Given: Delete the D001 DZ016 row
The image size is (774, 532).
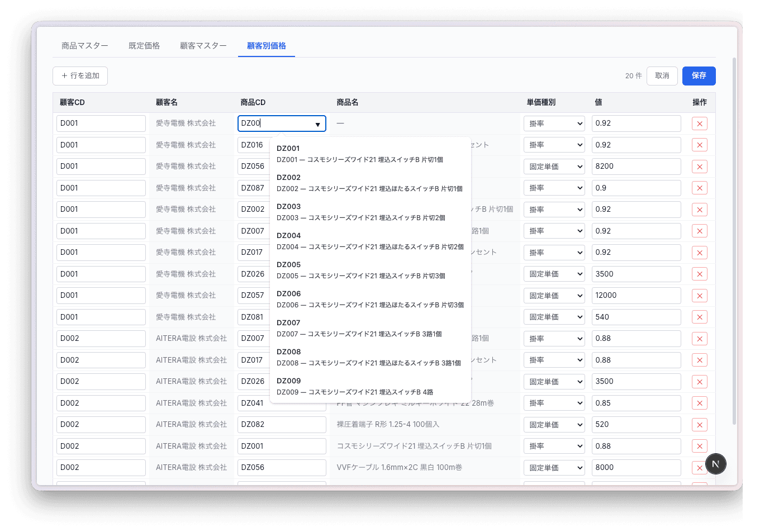Looking at the screenshot, I should (x=699, y=145).
